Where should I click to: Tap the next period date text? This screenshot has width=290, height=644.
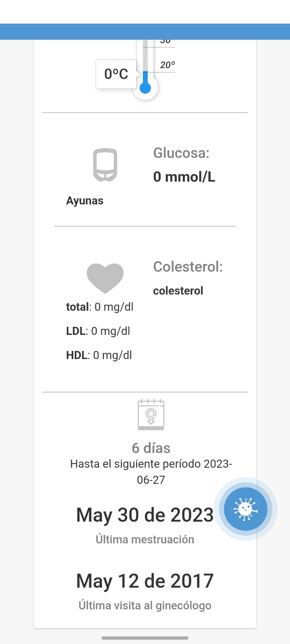click(151, 472)
